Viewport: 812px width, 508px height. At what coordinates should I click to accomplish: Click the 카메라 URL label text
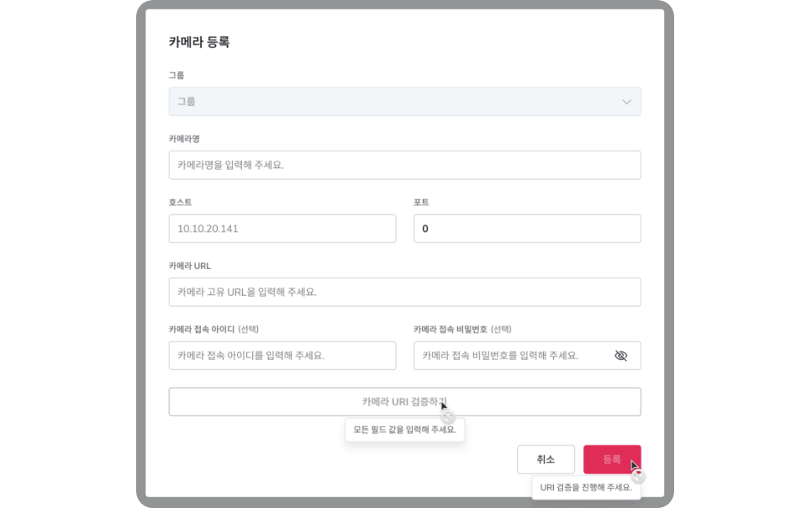pos(189,266)
